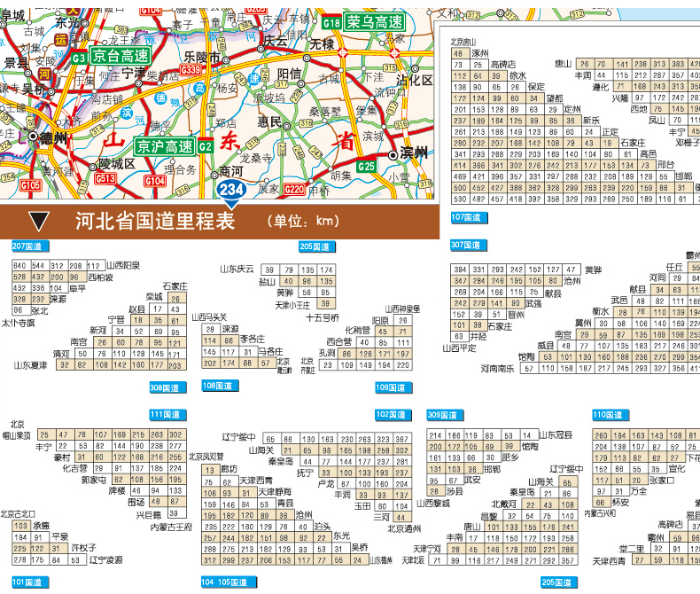Select the 110国道 blue label
Screen dimensions: 700x594
coord(611,414)
